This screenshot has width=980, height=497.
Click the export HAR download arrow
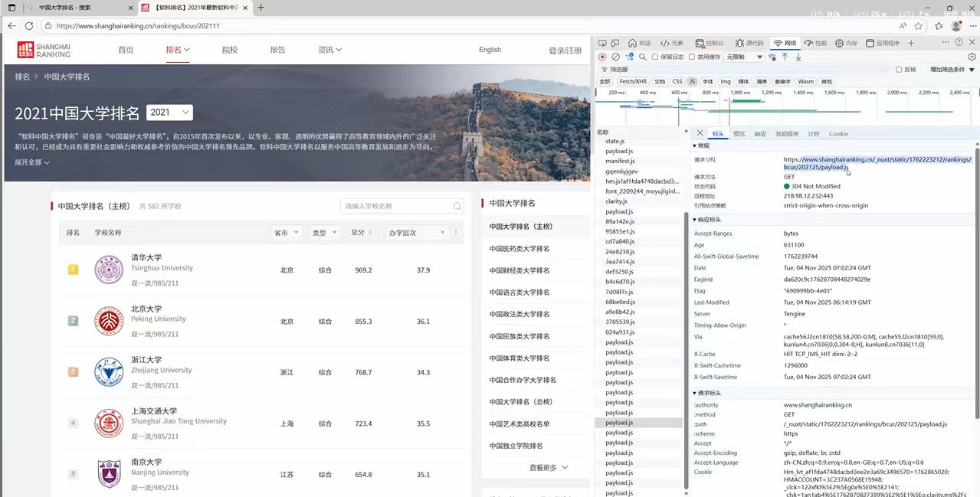798,57
